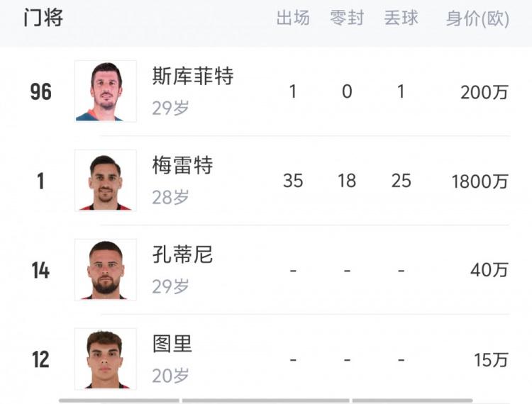Select player name 孔蒂尼
This screenshot has height=404, width=532.
point(182,254)
